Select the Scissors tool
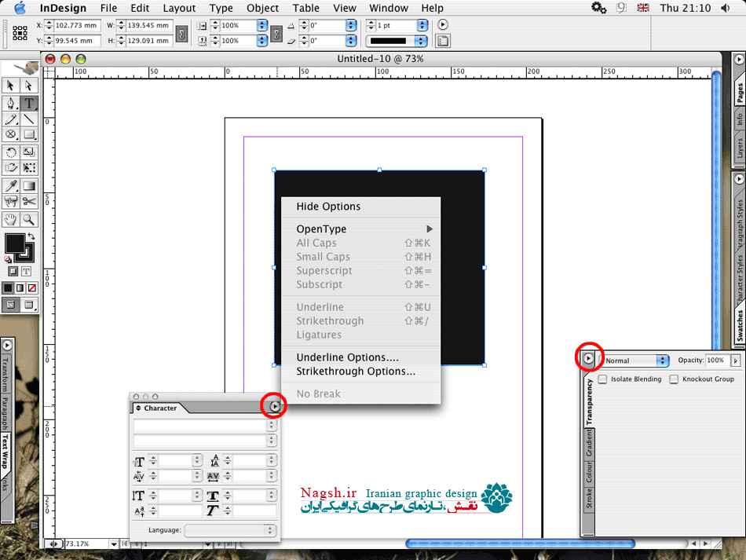Image resolution: width=746 pixels, height=560 pixels. (28, 202)
